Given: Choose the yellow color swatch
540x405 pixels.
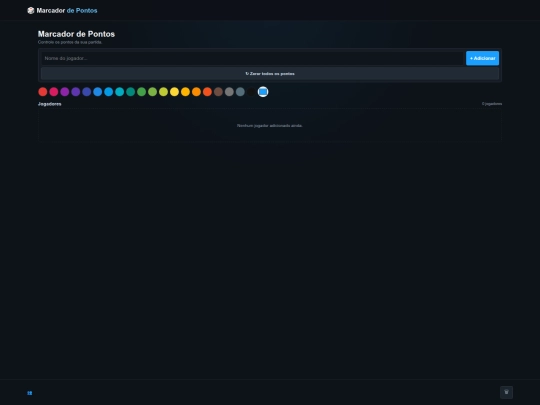Looking at the screenshot, I should pyautogui.click(x=175, y=92).
